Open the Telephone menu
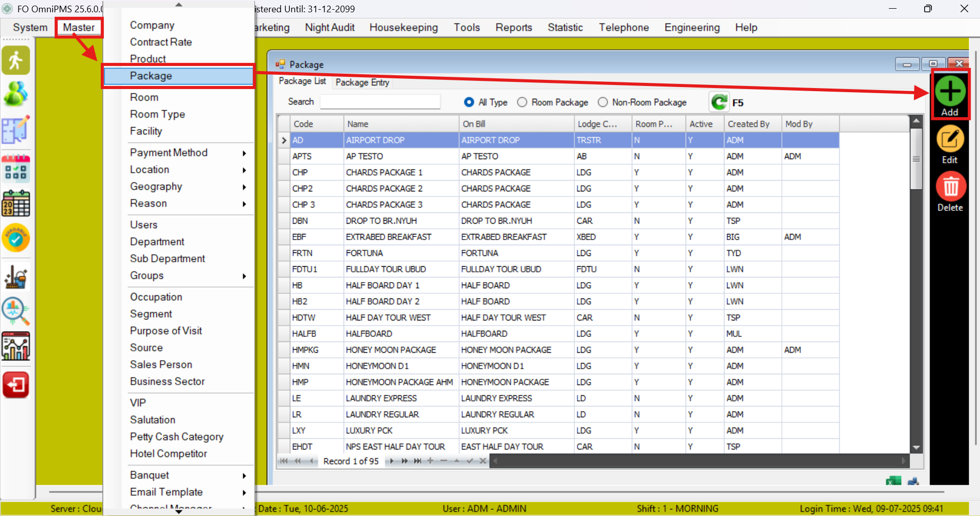980x516 pixels. click(624, 28)
